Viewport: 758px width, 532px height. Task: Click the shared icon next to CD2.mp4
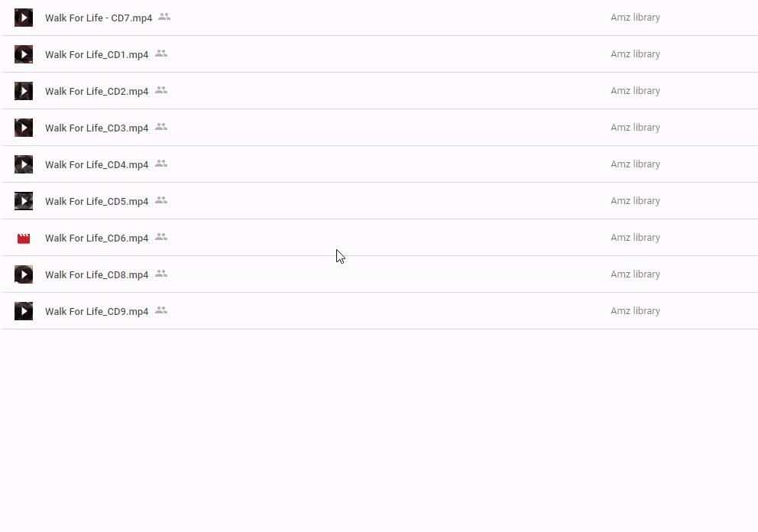pyautogui.click(x=161, y=90)
